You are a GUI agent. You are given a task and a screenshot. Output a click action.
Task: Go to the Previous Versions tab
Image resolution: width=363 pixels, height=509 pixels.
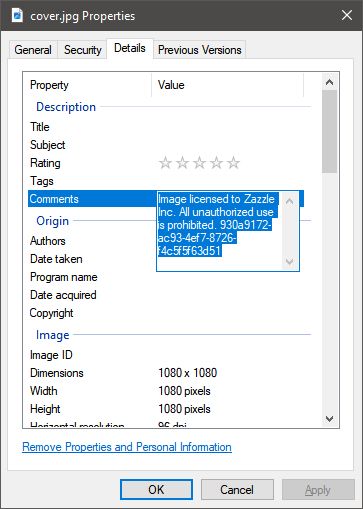click(x=200, y=50)
